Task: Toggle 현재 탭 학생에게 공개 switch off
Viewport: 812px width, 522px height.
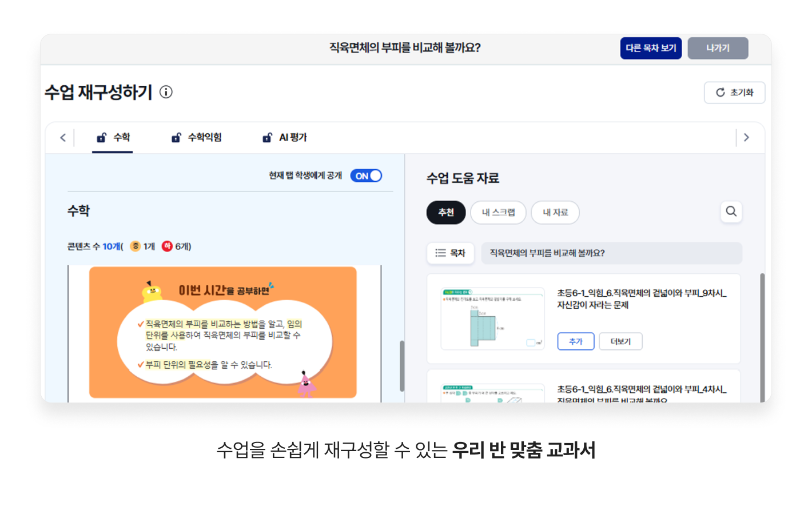Action: tap(366, 176)
